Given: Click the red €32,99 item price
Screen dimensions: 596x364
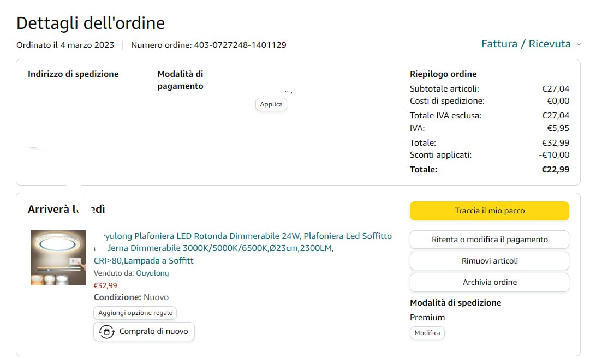Looking at the screenshot, I should [105, 285].
